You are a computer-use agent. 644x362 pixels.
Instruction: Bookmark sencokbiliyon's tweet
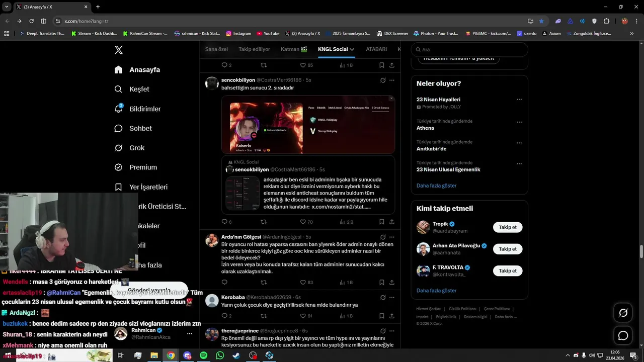coord(382,222)
